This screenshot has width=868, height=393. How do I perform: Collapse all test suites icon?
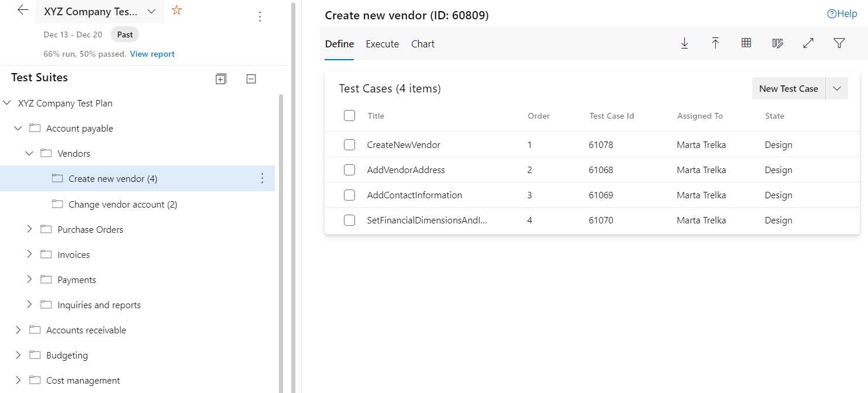pyautogui.click(x=251, y=79)
